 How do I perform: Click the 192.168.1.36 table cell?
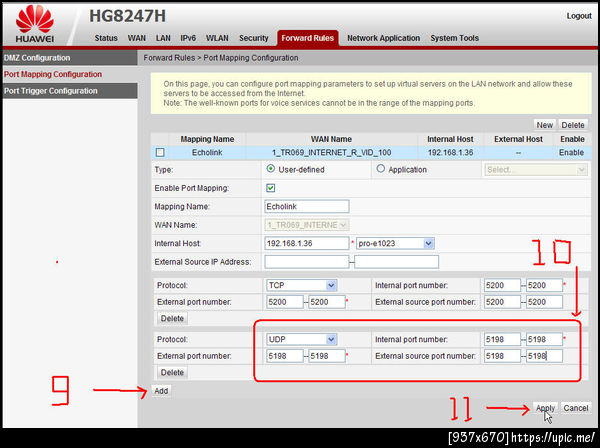coord(450,153)
